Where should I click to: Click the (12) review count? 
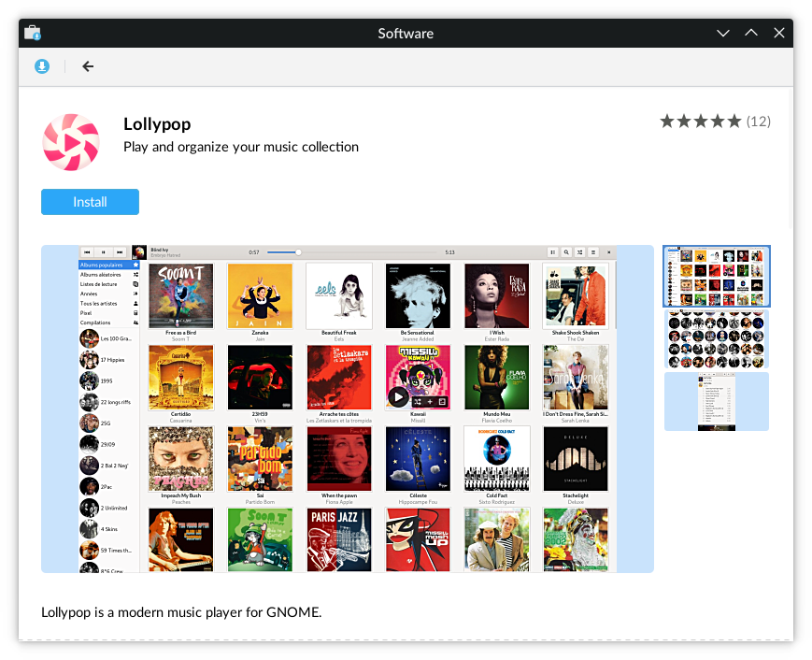[758, 122]
